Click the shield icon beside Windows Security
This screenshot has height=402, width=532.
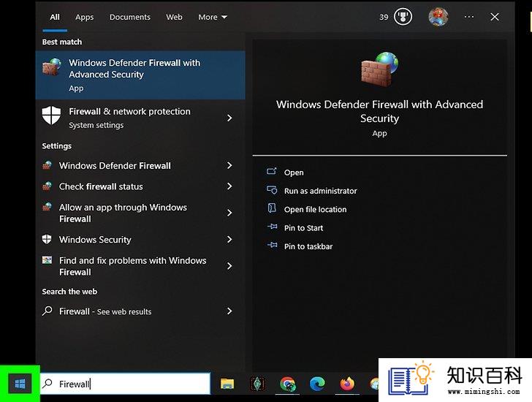click(x=47, y=239)
